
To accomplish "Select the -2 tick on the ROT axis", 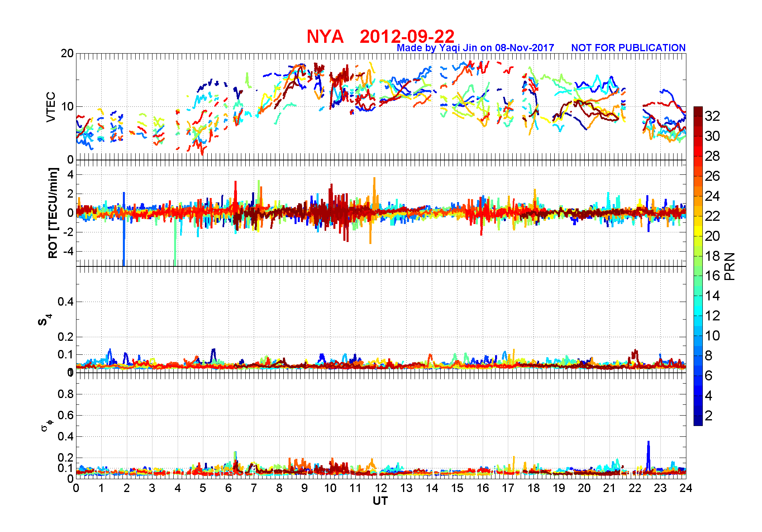I will pos(68,232).
